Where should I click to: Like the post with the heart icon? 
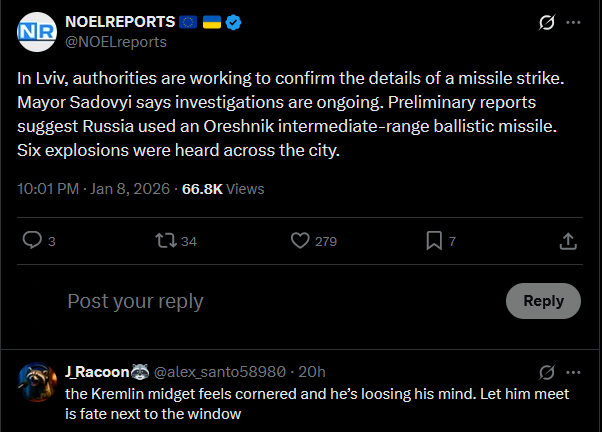(299, 240)
